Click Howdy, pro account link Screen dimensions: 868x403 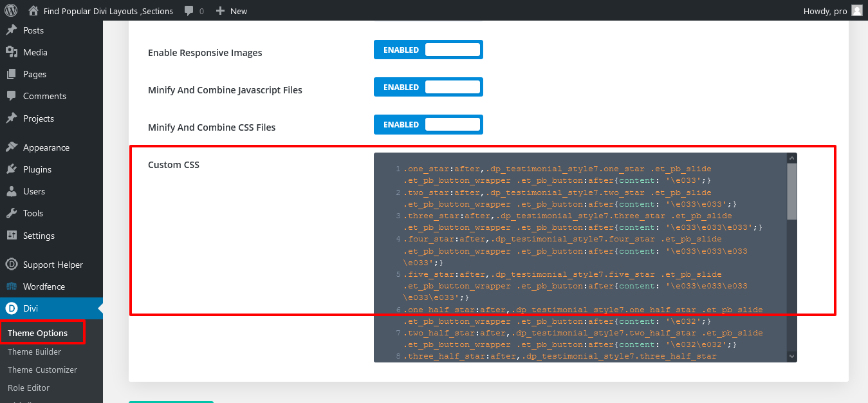coord(824,11)
